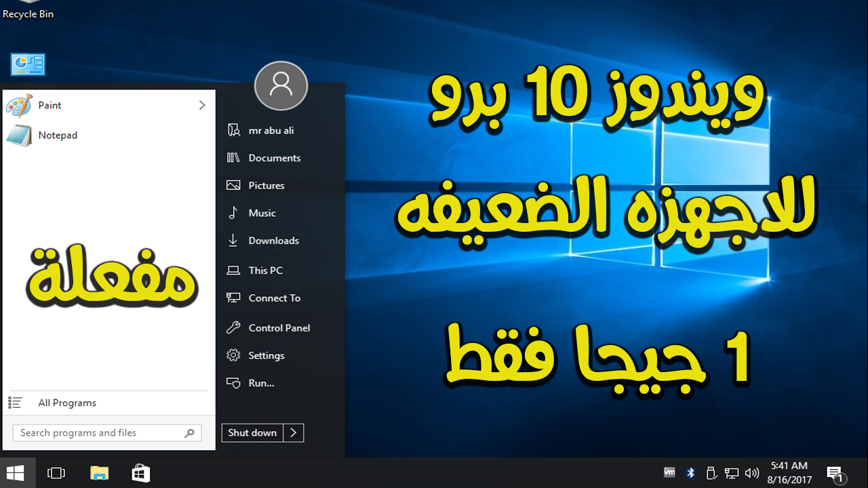Click the Windows Start button

point(16,473)
